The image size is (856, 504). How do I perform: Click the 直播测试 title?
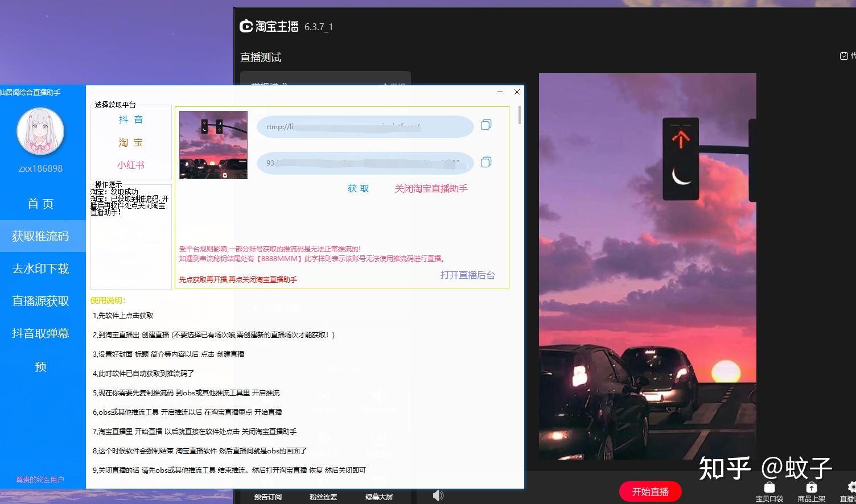tap(261, 57)
